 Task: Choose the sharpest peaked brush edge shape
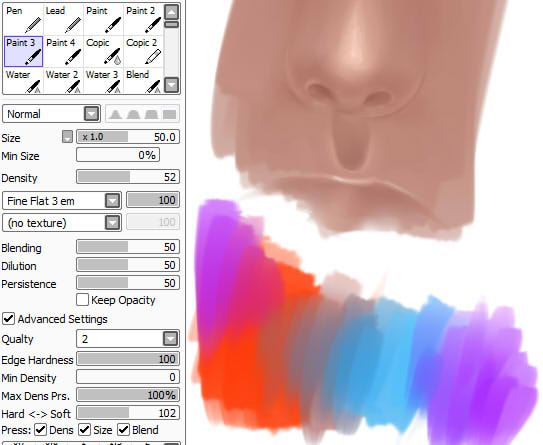click(115, 114)
